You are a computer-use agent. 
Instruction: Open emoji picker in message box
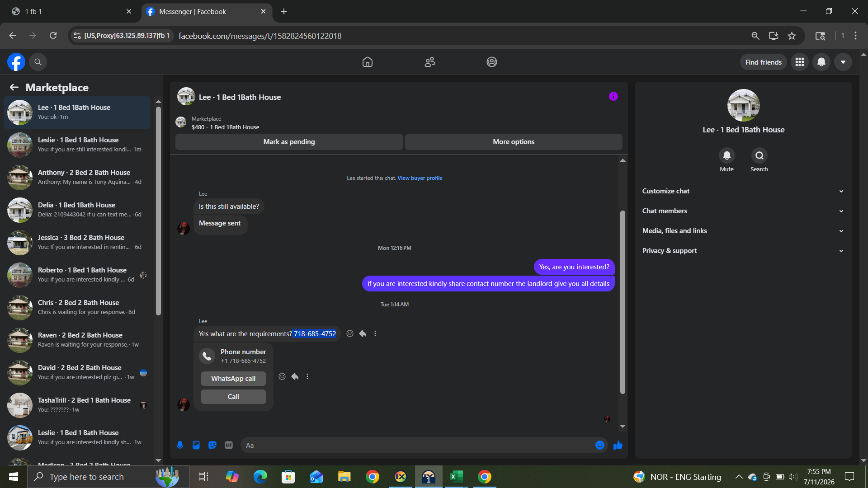point(600,445)
